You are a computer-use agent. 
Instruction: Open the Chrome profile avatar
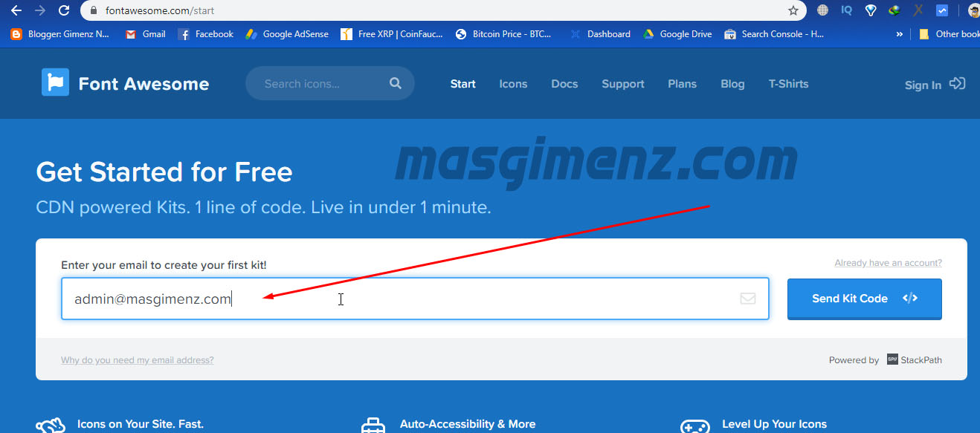pos(973,10)
